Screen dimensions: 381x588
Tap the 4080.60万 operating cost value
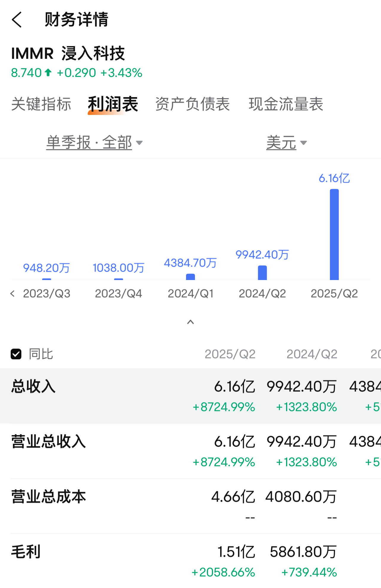point(301,497)
